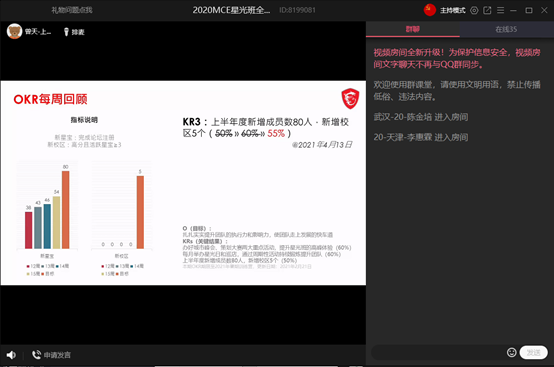
Task: Click the 主持模式 host mode label
Action: pos(453,10)
